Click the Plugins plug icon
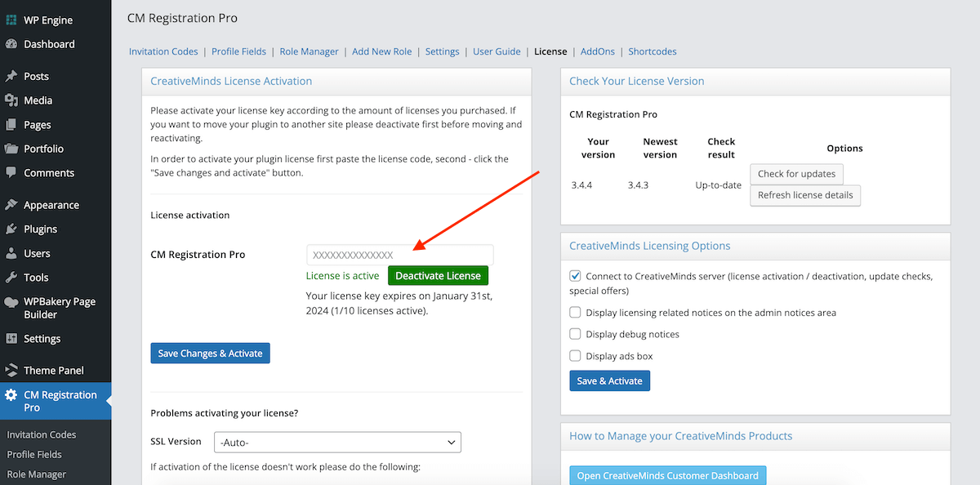The height and width of the screenshot is (485, 980). coord(11,229)
